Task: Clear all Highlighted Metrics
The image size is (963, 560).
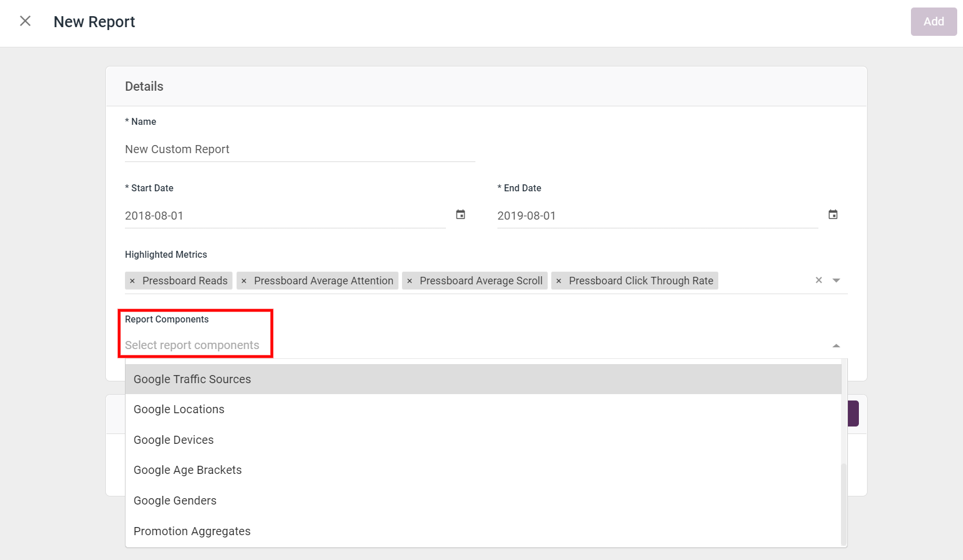Action: pos(818,280)
